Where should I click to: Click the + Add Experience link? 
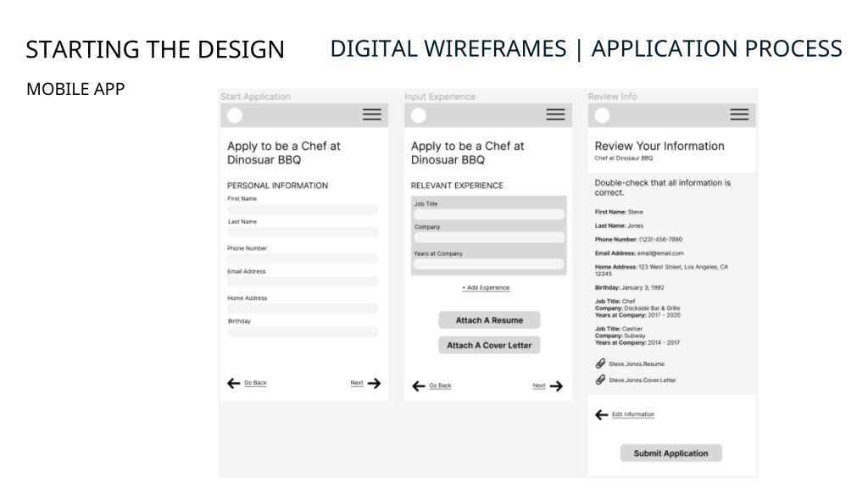click(486, 288)
